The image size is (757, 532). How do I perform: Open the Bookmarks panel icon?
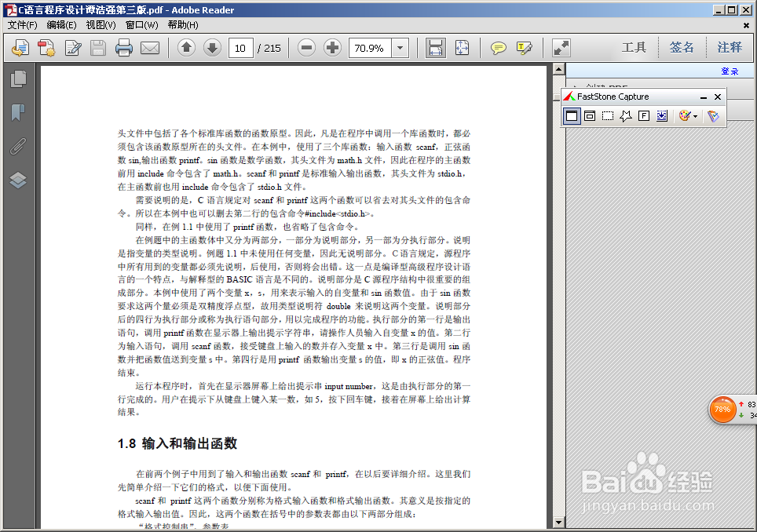tap(17, 112)
